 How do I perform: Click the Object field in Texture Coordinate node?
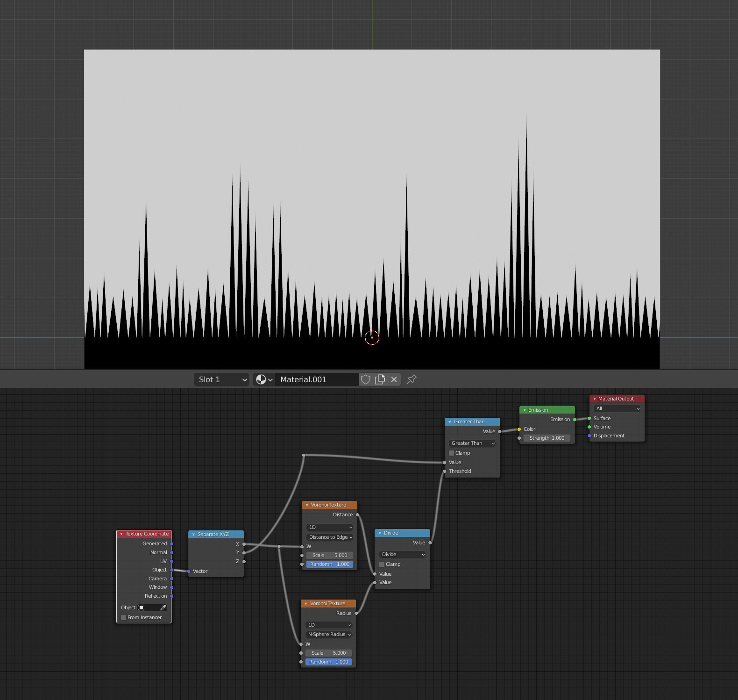click(152, 607)
